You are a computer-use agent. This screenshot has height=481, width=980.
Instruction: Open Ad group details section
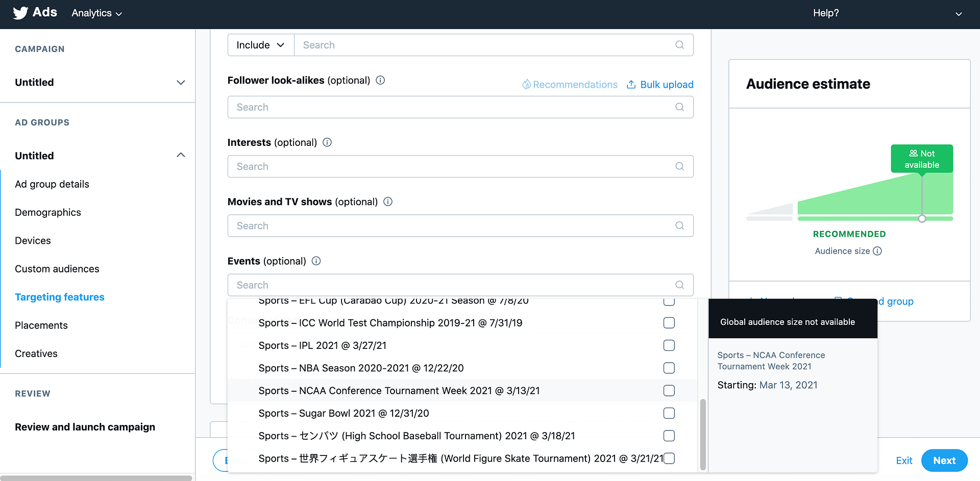tap(52, 184)
